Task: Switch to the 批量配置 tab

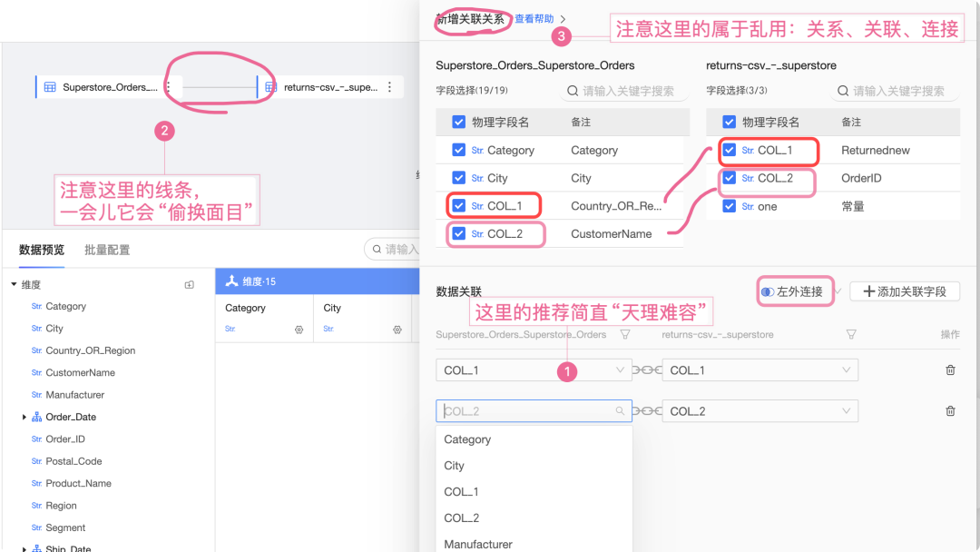Action: tap(107, 250)
